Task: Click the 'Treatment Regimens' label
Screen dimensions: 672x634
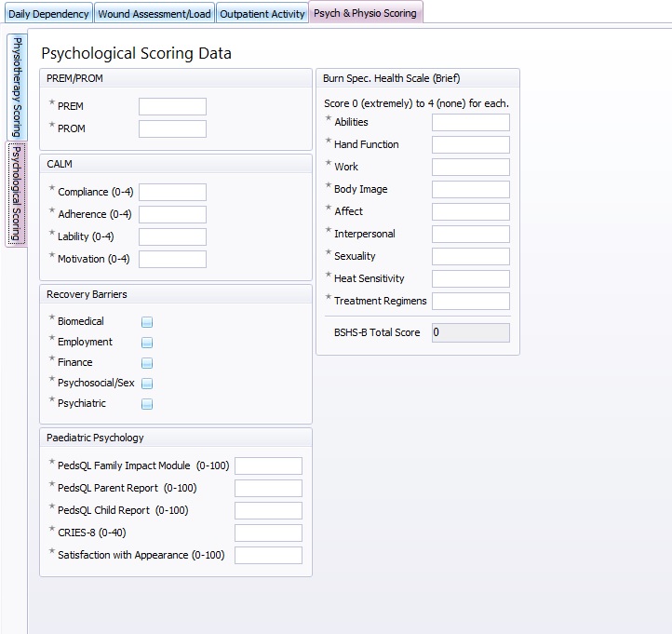Action: pos(381,301)
